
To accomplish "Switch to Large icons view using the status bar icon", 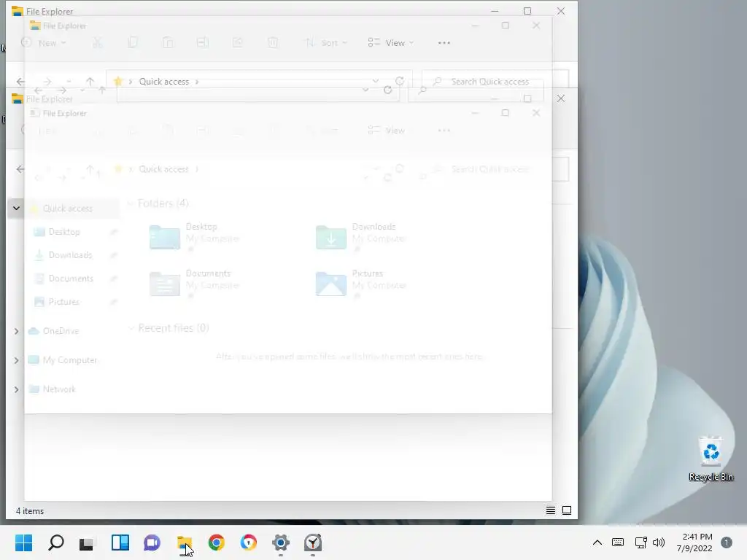I will pos(567,510).
